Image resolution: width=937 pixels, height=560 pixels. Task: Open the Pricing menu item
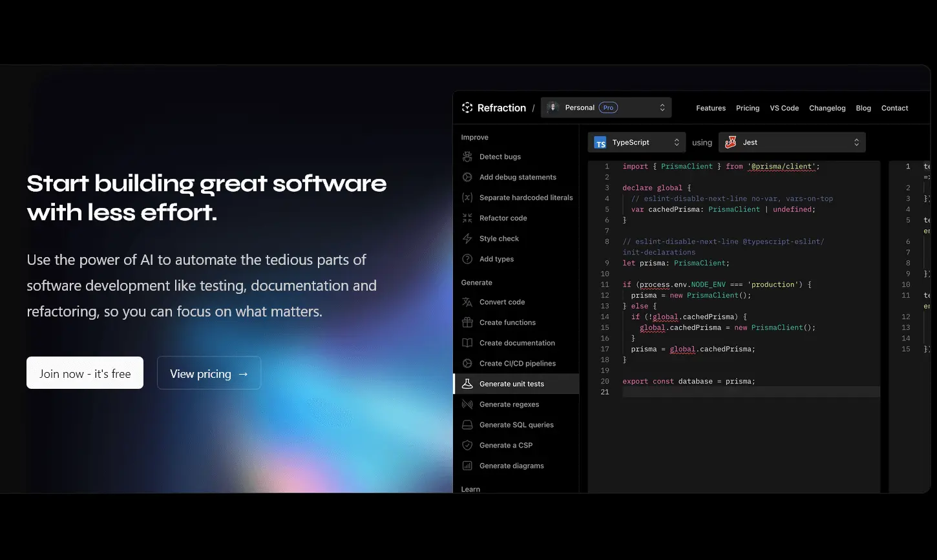coord(748,108)
